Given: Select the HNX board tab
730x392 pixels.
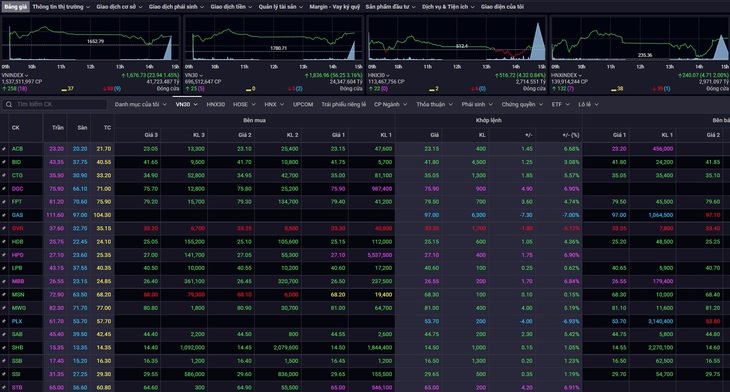Looking at the screenshot, I should click(274, 104).
